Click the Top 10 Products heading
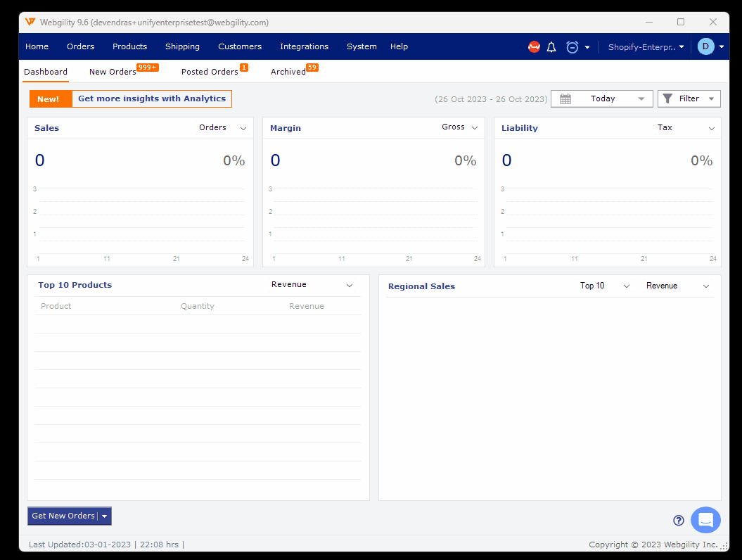The height and width of the screenshot is (560, 742). click(x=75, y=284)
